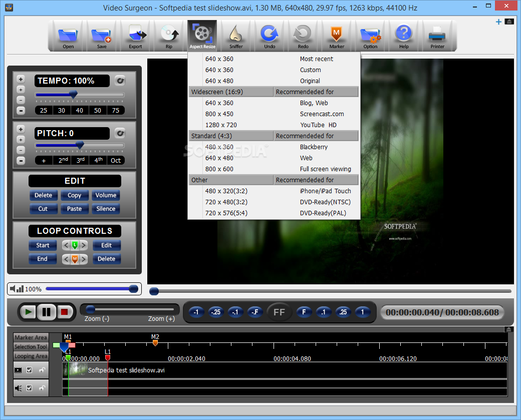This screenshot has height=420, width=521.
Task: Click the video track film icon
Action: coord(18,370)
